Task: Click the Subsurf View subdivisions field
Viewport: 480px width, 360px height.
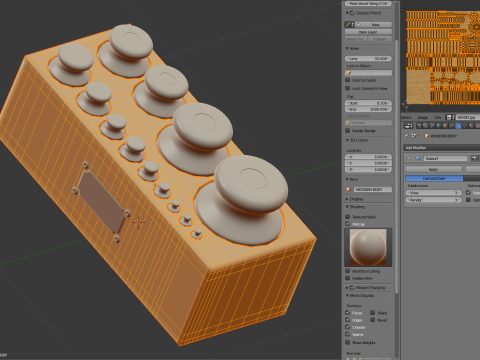Action: point(434,193)
